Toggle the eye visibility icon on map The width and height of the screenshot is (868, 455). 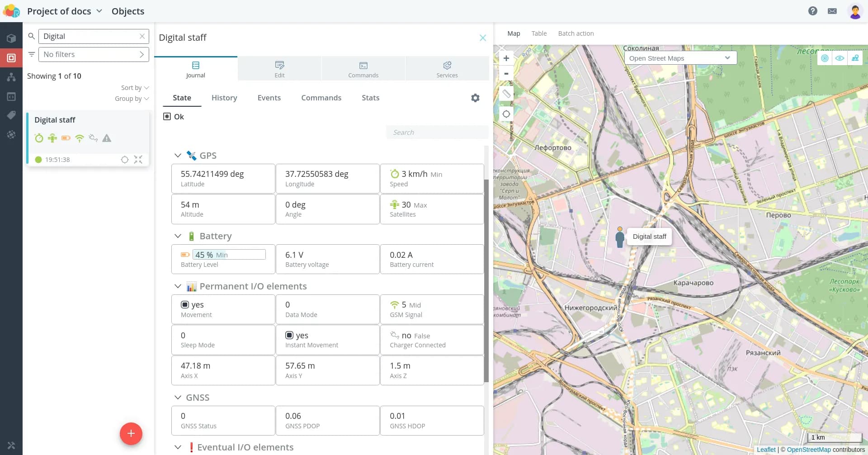(x=840, y=58)
